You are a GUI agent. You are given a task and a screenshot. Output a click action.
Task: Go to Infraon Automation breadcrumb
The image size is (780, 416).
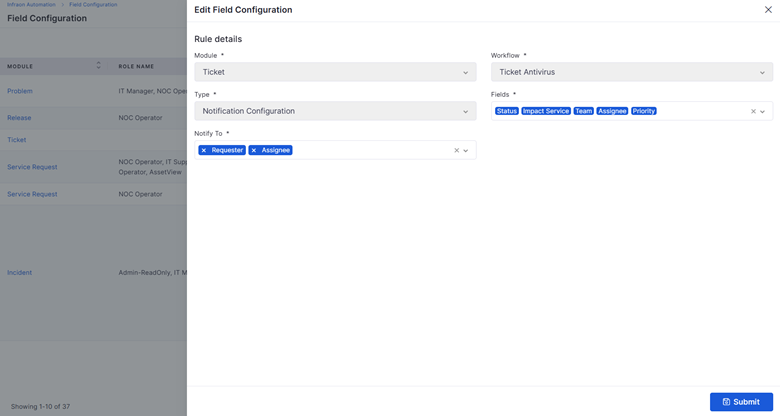coord(31,5)
